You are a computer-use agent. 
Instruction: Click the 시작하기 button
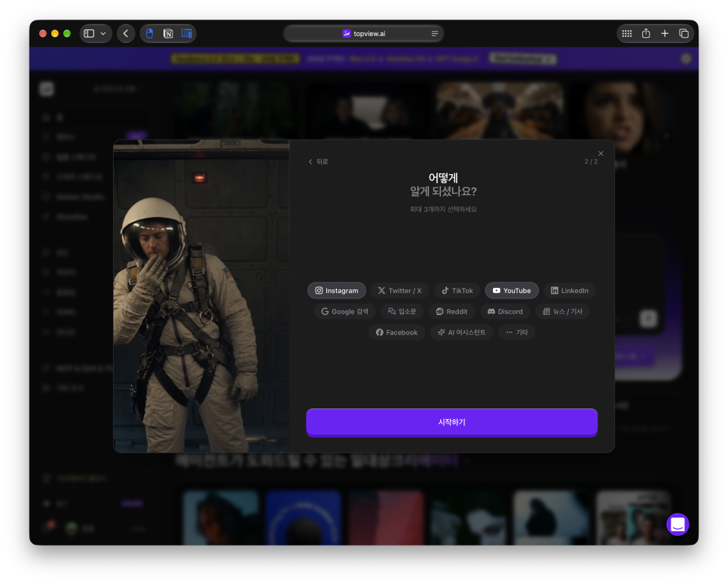pos(451,423)
